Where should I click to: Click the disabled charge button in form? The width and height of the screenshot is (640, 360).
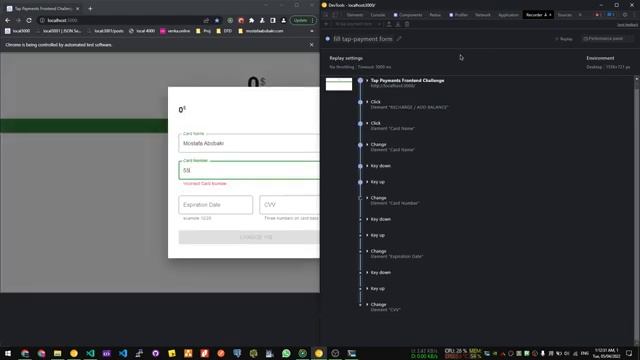(x=249, y=237)
